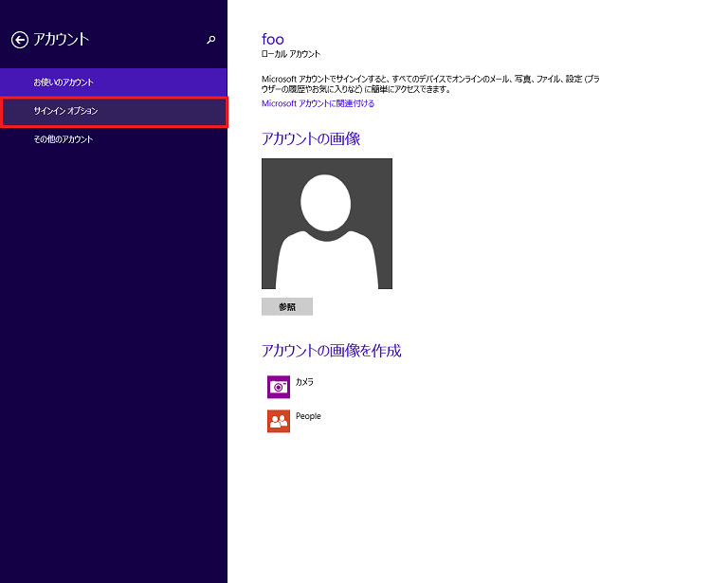
Task: Click the Microsoft アカウント sign-in description paragraph
Action: pos(429,83)
